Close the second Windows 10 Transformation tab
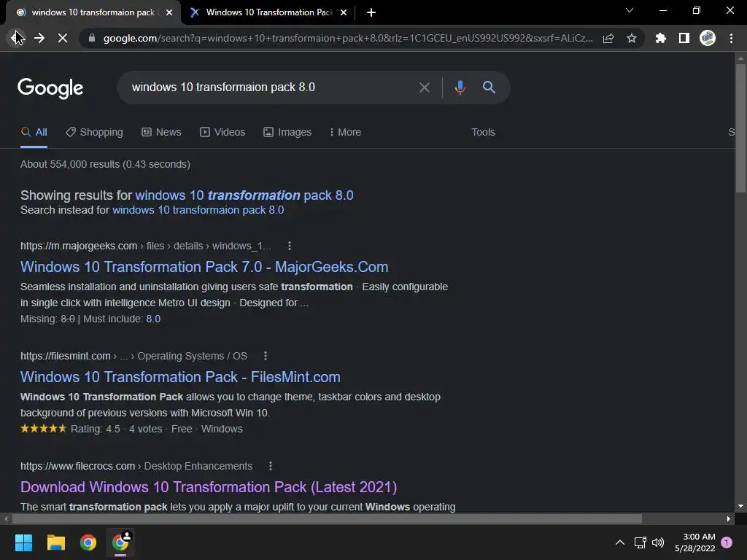This screenshot has width=747, height=560. tap(344, 12)
